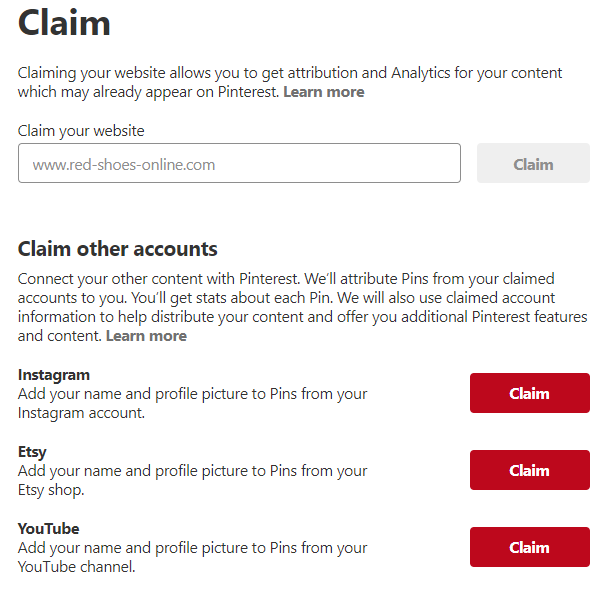Click the bold Instagram label
This screenshot has width=602, height=602.
[x=54, y=375]
